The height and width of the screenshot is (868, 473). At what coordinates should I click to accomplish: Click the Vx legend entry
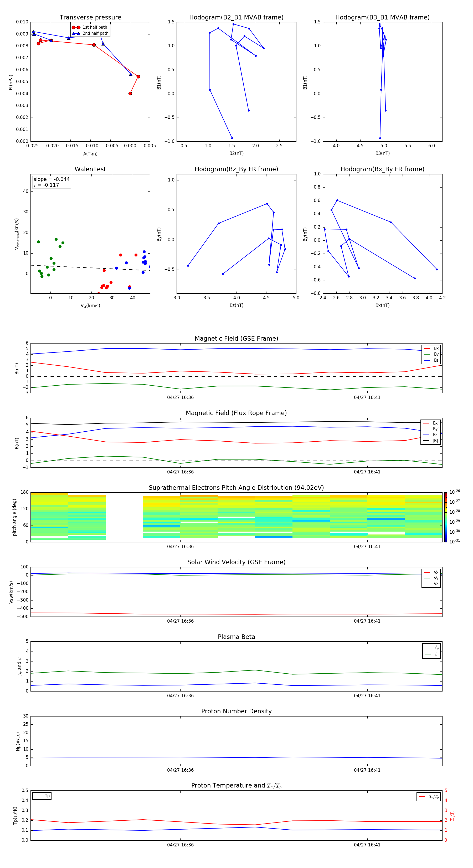tap(431, 572)
